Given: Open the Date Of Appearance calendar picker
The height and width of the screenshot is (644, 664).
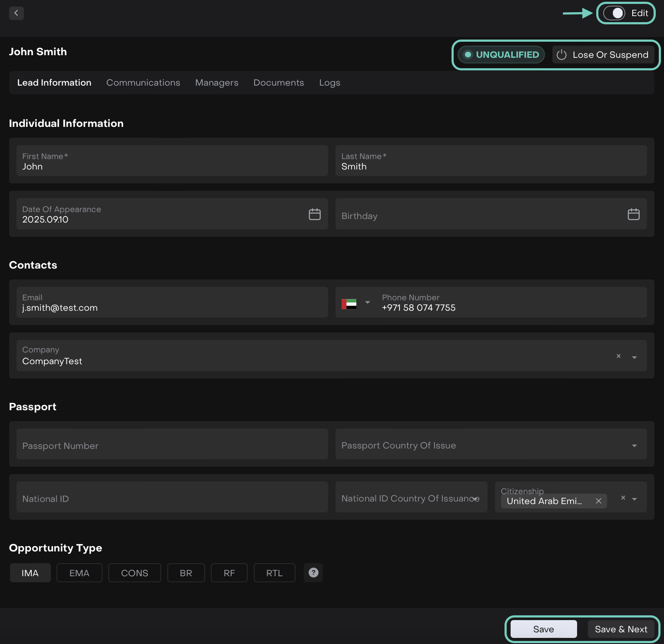Looking at the screenshot, I should click(x=315, y=214).
